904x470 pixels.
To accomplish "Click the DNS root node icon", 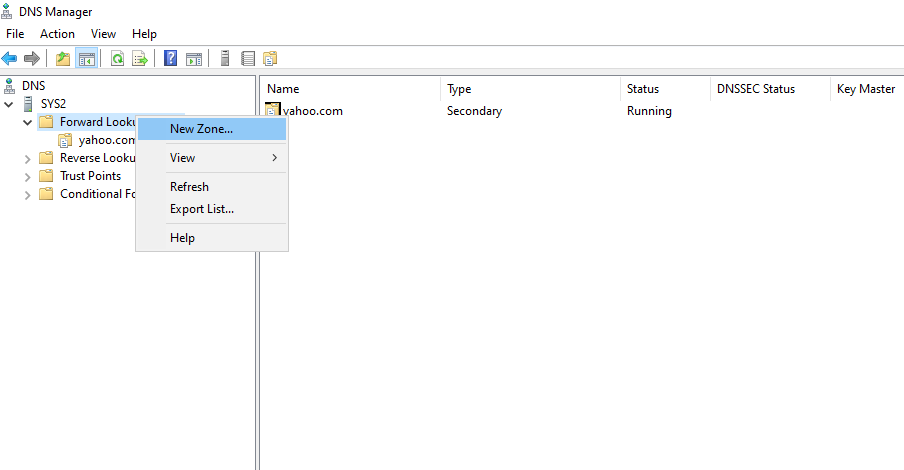I will (x=9, y=86).
